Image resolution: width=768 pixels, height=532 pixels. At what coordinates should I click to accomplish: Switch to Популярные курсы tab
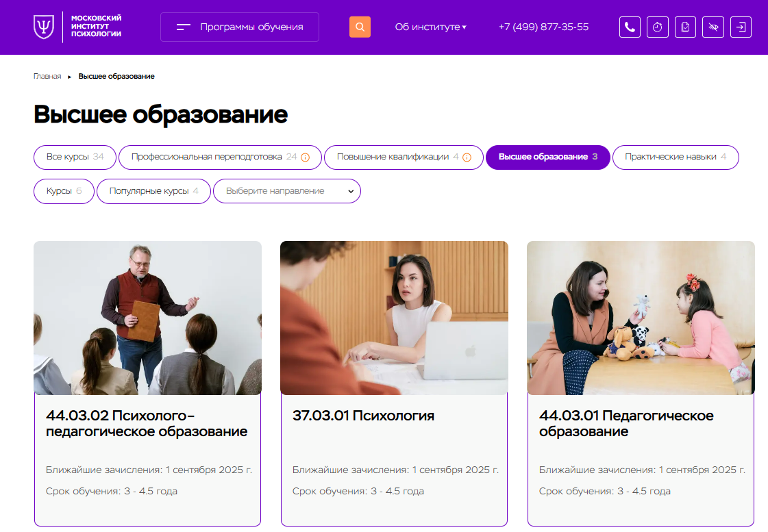(x=153, y=191)
